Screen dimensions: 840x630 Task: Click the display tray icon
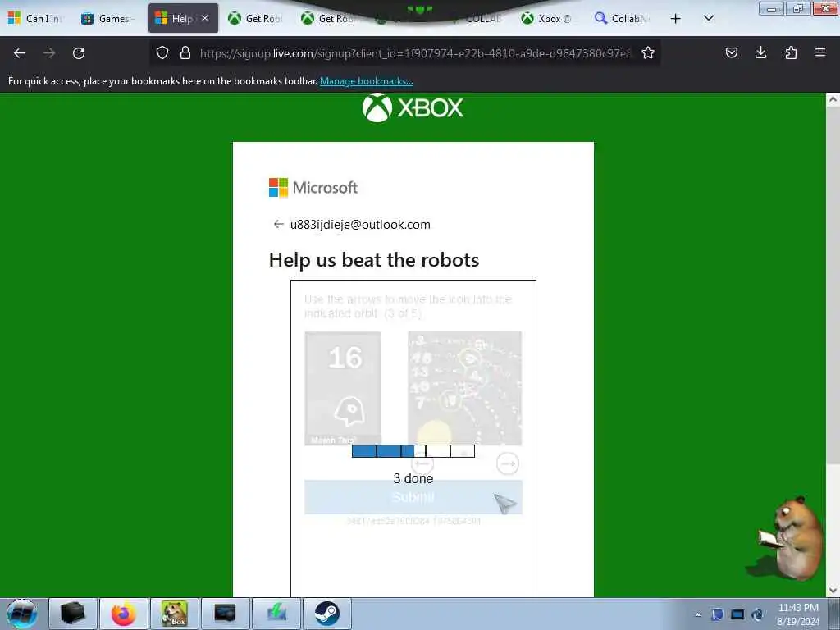pos(737,614)
